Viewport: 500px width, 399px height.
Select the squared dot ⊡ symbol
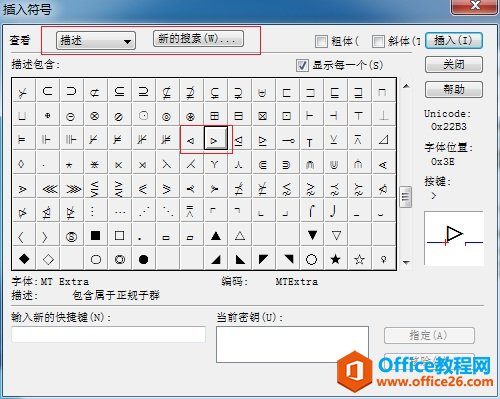[x=288, y=116]
